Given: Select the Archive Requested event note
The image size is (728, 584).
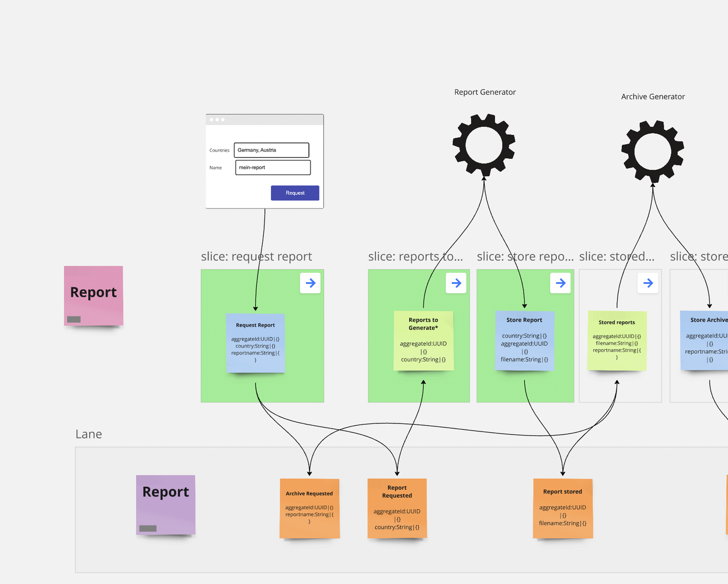Looking at the screenshot, I should point(309,508).
